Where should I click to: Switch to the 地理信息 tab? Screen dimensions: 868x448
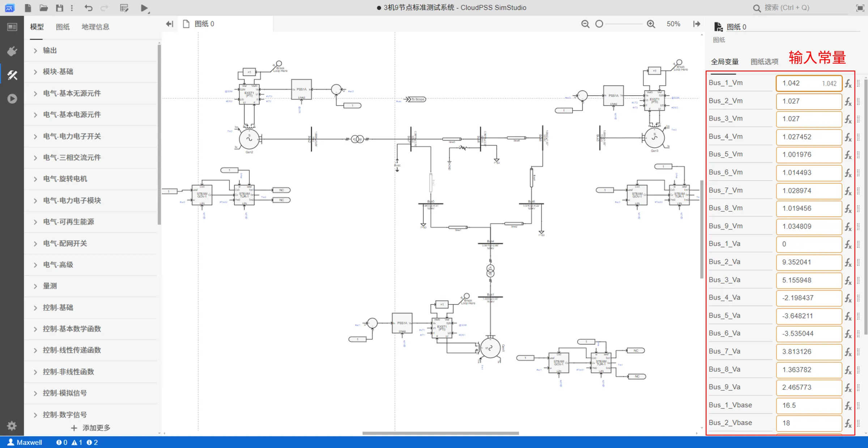95,27
